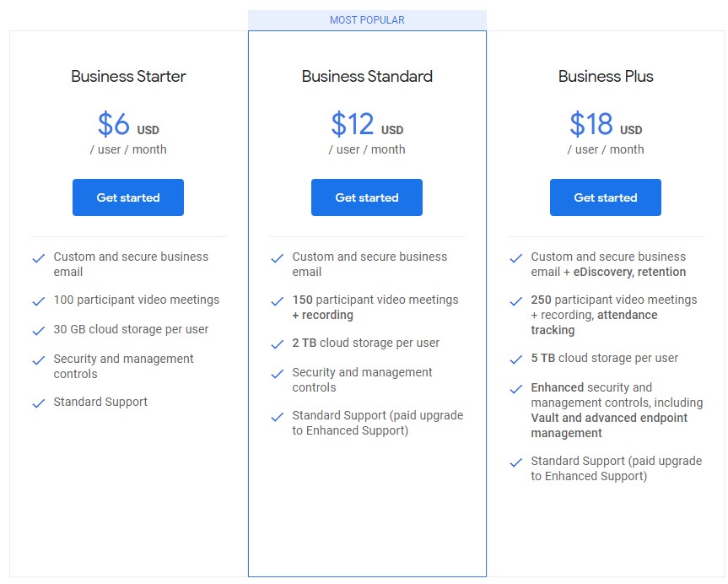The image size is (728, 584).
Task: Click checkmark beside 100 participant video meetings
Action: (39, 301)
